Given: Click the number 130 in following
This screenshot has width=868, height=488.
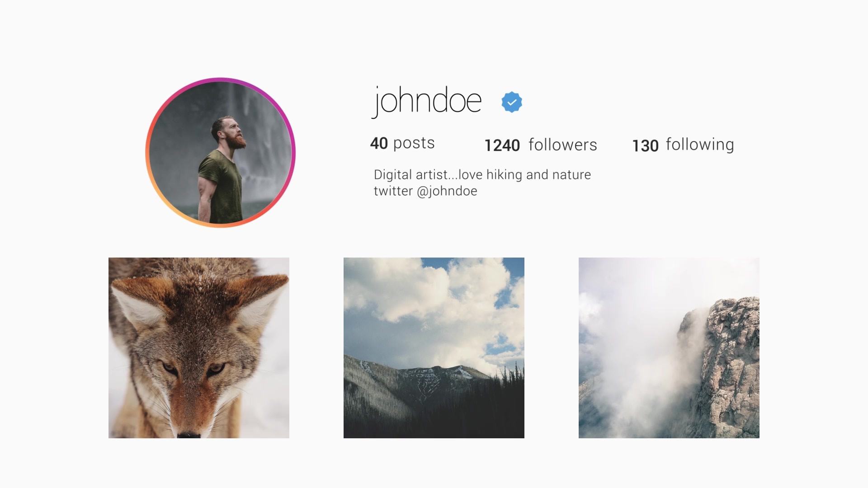Looking at the screenshot, I should click(645, 146).
